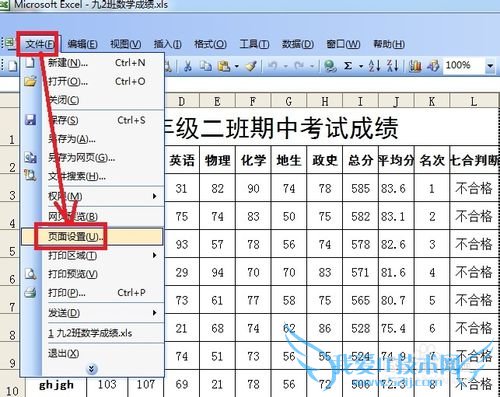Expand the 发送(D) submenu
The width and height of the screenshot is (500, 397).
[x=92, y=313]
